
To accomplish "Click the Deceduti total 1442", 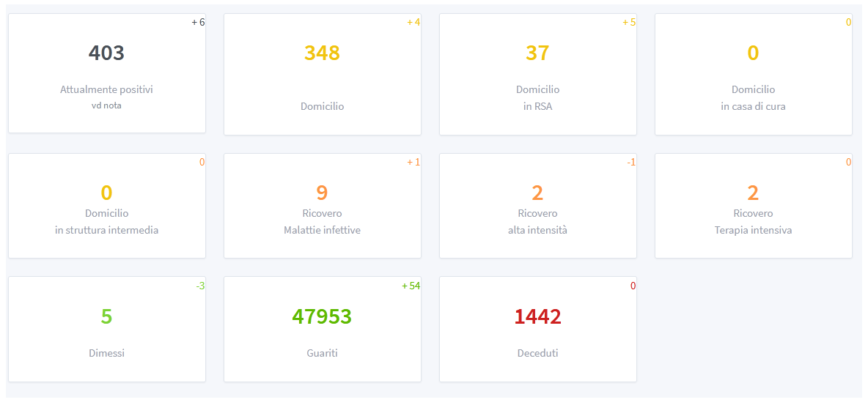I will click(x=537, y=316).
